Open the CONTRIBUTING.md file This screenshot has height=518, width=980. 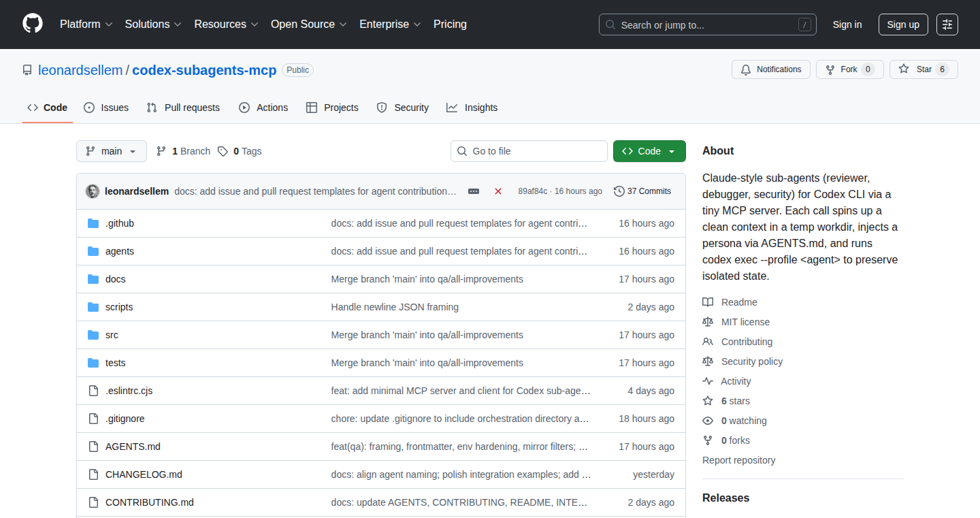coord(150,502)
